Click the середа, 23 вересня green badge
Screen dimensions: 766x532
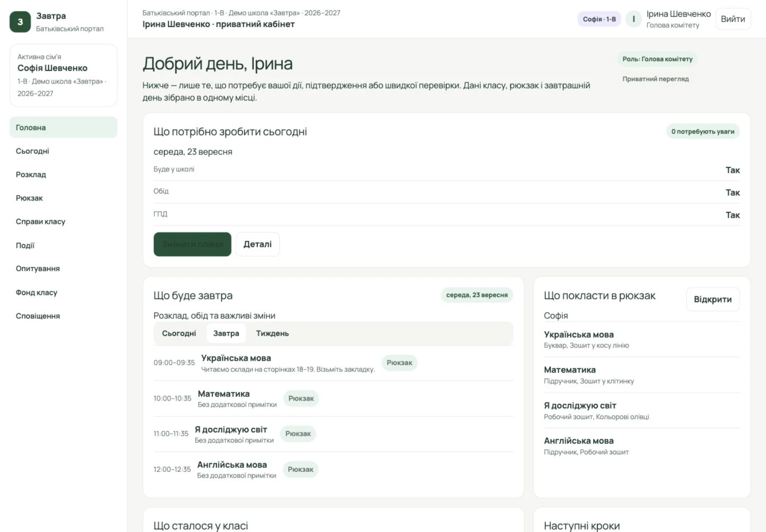coord(477,295)
